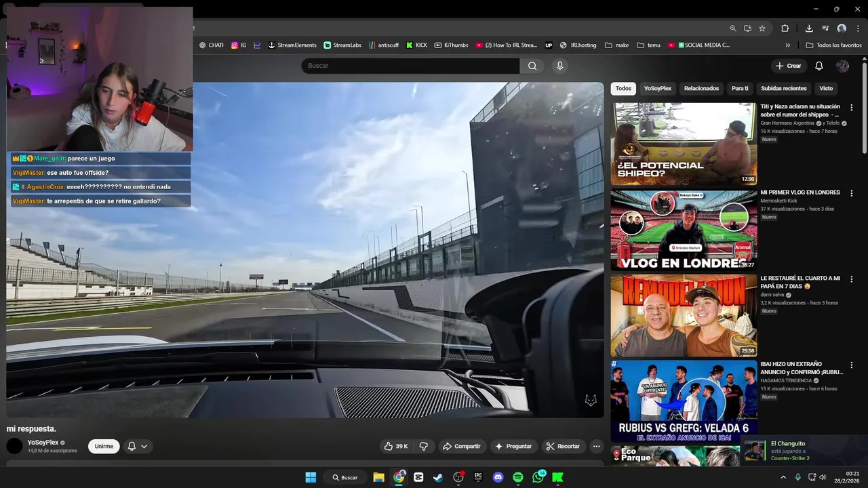The width and height of the screenshot is (868, 488).
Task: Toggle the microphone icon in the system tray
Action: [798, 477]
